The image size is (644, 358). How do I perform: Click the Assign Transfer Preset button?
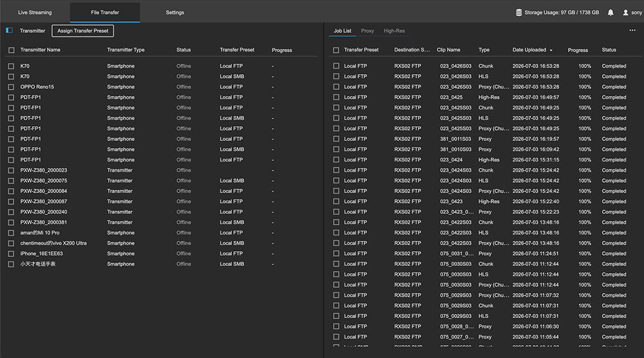pos(82,31)
